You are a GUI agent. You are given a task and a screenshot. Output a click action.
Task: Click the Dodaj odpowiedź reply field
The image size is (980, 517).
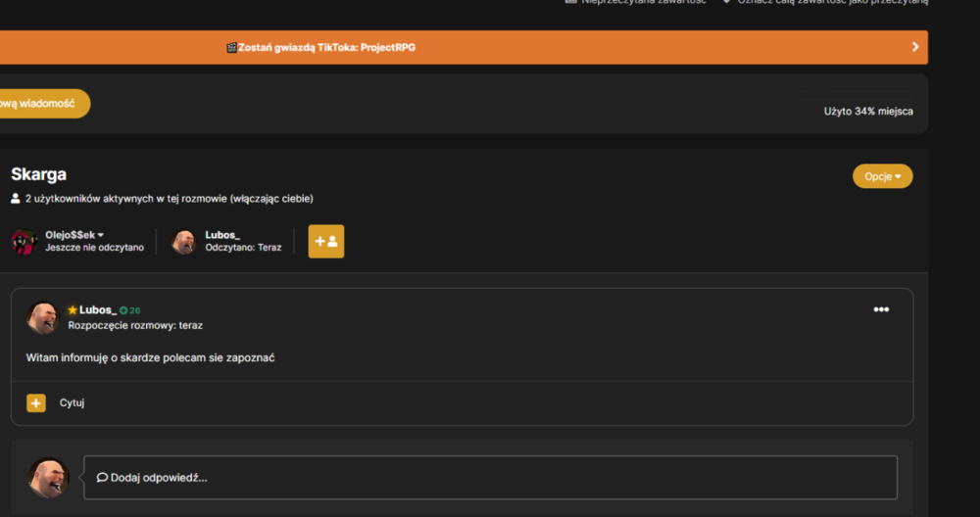point(491,478)
